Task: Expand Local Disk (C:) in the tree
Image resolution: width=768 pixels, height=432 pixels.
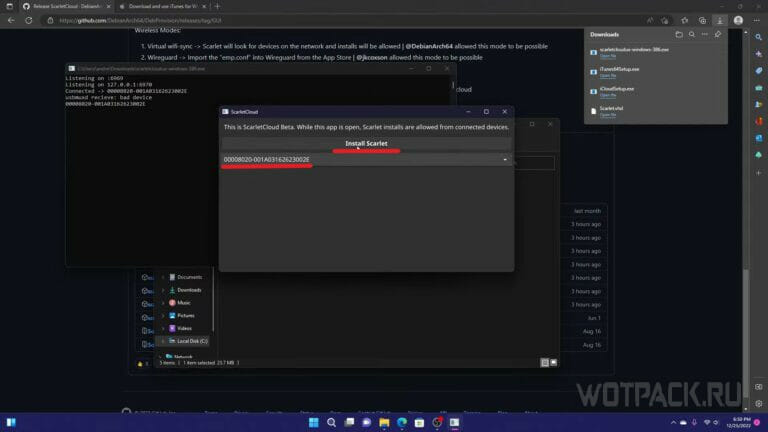Action: tap(163, 341)
